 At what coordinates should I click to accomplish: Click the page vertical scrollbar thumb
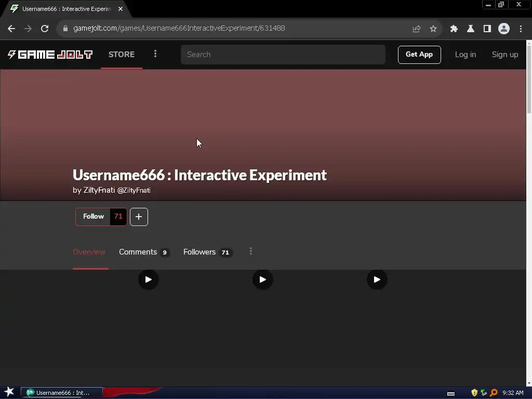(x=528, y=79)
